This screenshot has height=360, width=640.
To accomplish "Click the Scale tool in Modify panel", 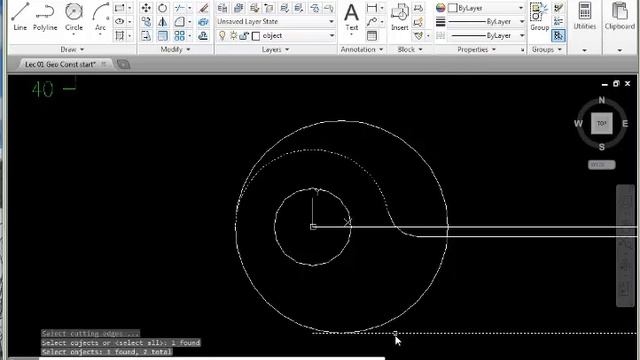I will click(162, 36).
